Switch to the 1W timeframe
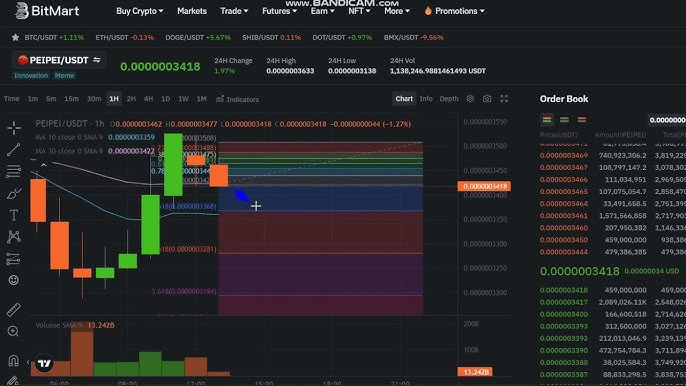The height and width of the screenshot is (386, 686). tap(183, 99)
